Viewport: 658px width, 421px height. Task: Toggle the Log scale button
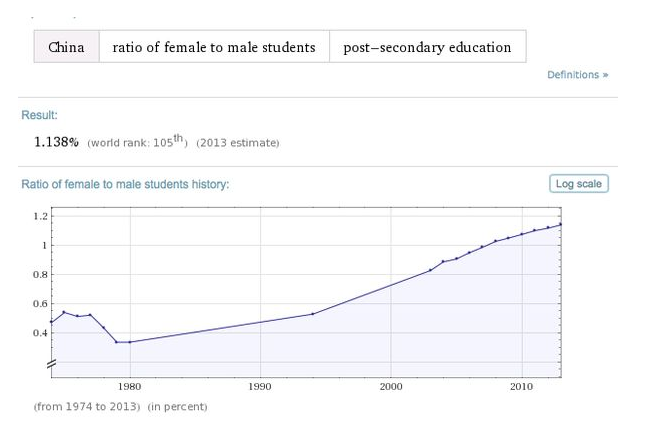[x=579, y=184]
